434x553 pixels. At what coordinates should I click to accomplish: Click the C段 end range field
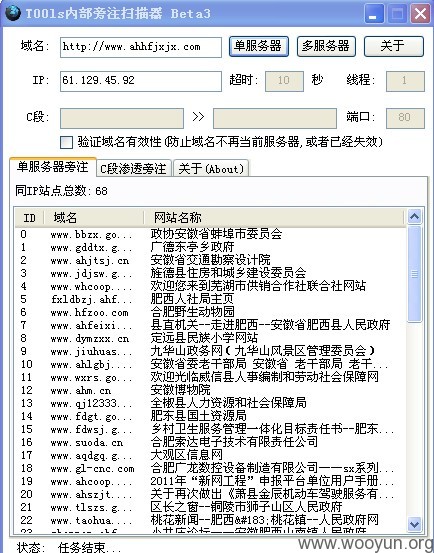275,118
